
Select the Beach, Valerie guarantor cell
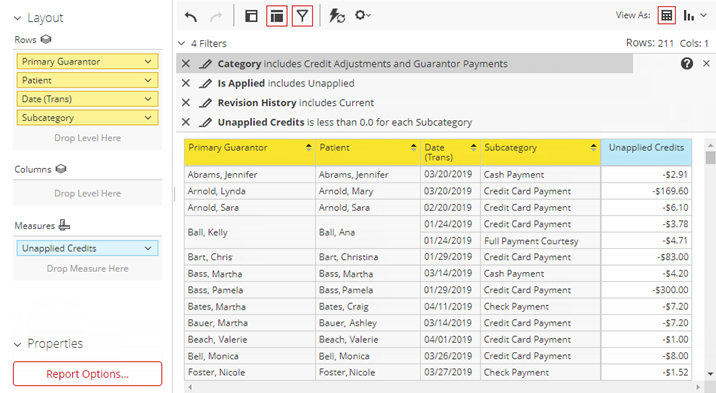pos(250,339)
